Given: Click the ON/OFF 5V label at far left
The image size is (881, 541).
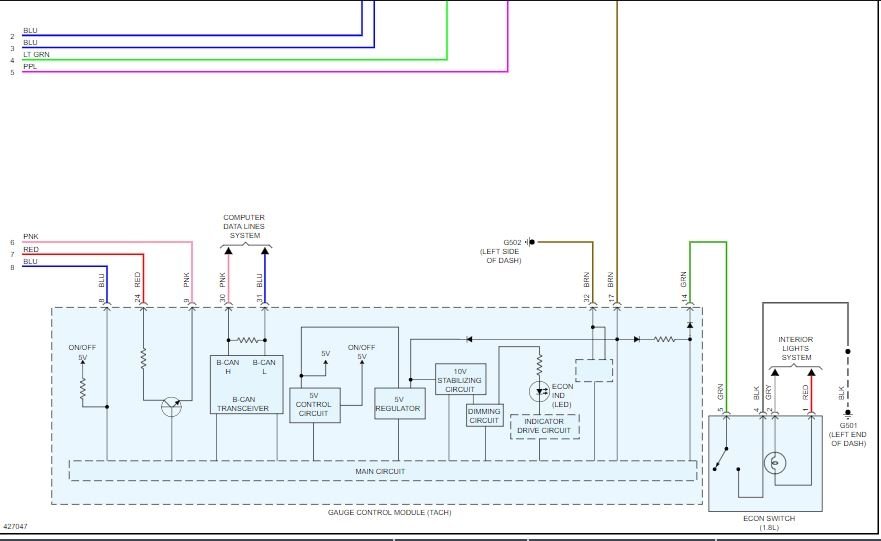Looking at the screenshot, I should 83,352.
